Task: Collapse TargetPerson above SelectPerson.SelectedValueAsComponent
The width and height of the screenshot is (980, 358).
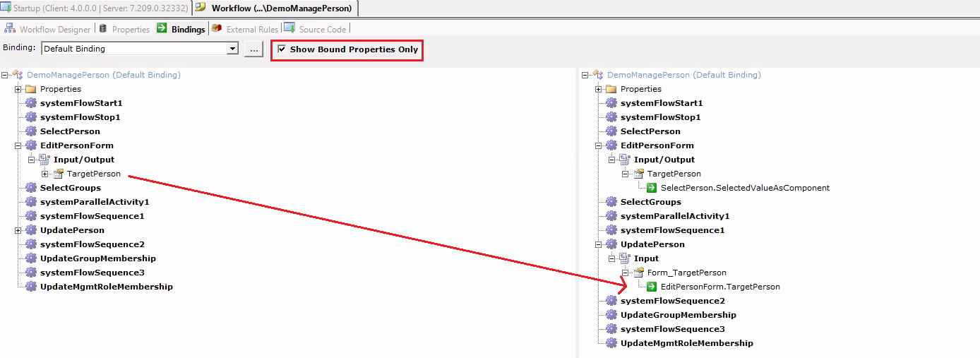Action: tap(626, 174)
